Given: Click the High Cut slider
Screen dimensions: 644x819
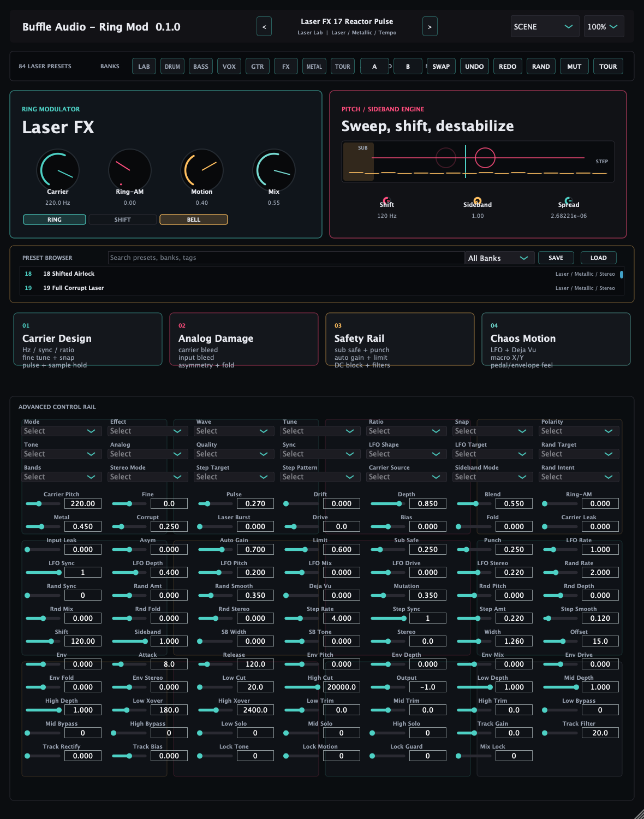Looking at the screenshot, I should (302, 687).
